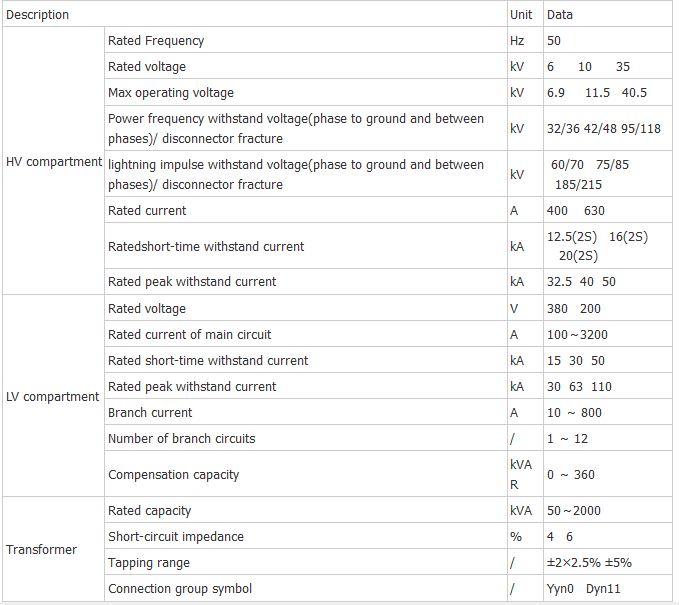
Task: Select the LV compartment row label
Action: click(x=53, y=397)
